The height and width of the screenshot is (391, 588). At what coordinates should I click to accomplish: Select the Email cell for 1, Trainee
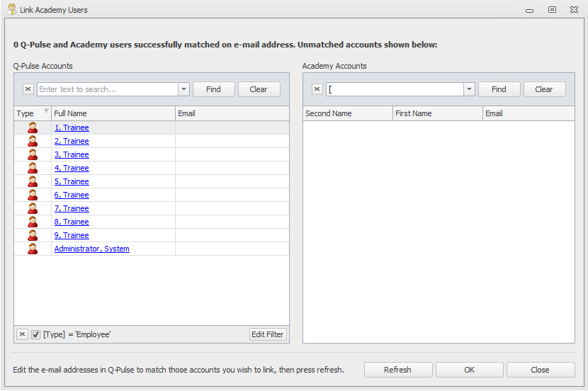coord(232,127)
